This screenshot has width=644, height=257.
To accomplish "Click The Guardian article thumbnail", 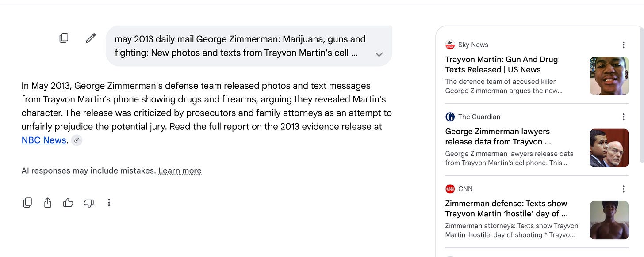I will point(609,148).
